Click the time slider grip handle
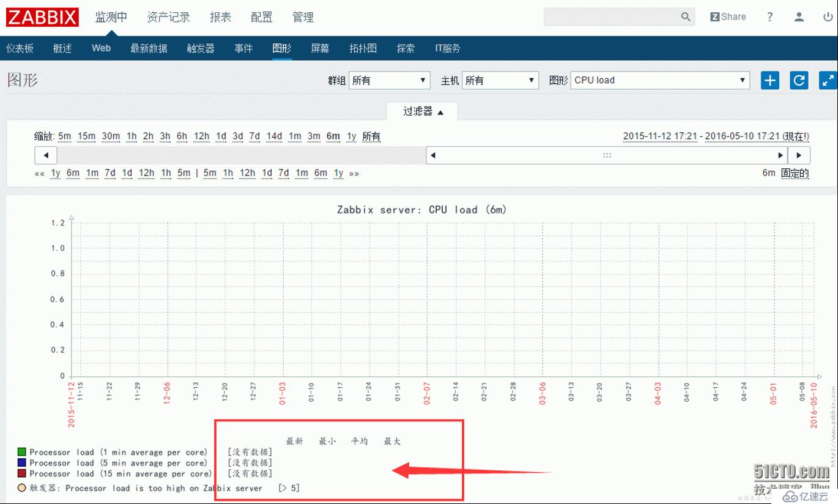 [607, 155]
